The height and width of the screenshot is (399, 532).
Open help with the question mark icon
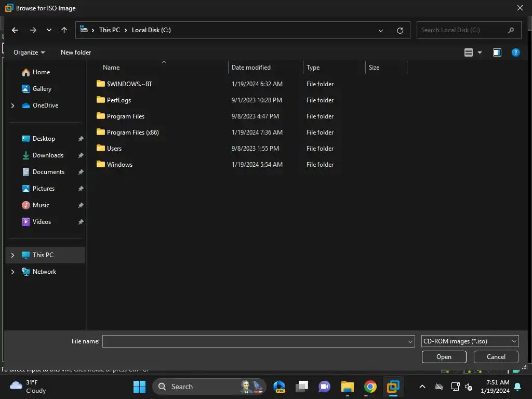[x=516, y=52]
